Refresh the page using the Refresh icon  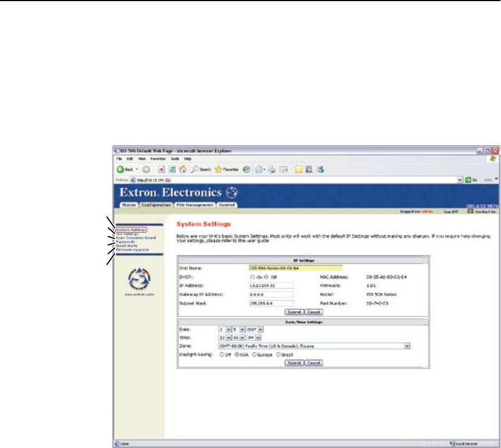tap(172, 170)
